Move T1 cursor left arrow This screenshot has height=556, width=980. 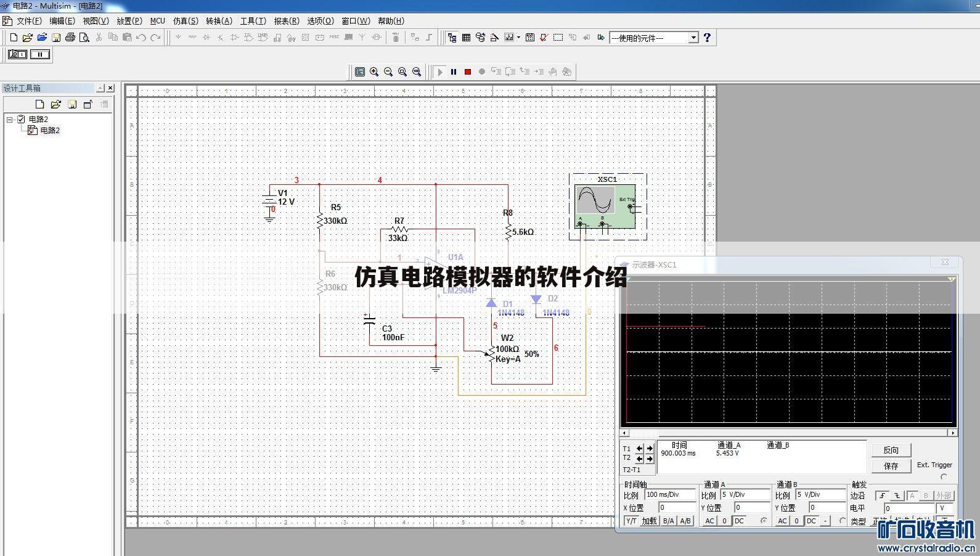point(640,449)
